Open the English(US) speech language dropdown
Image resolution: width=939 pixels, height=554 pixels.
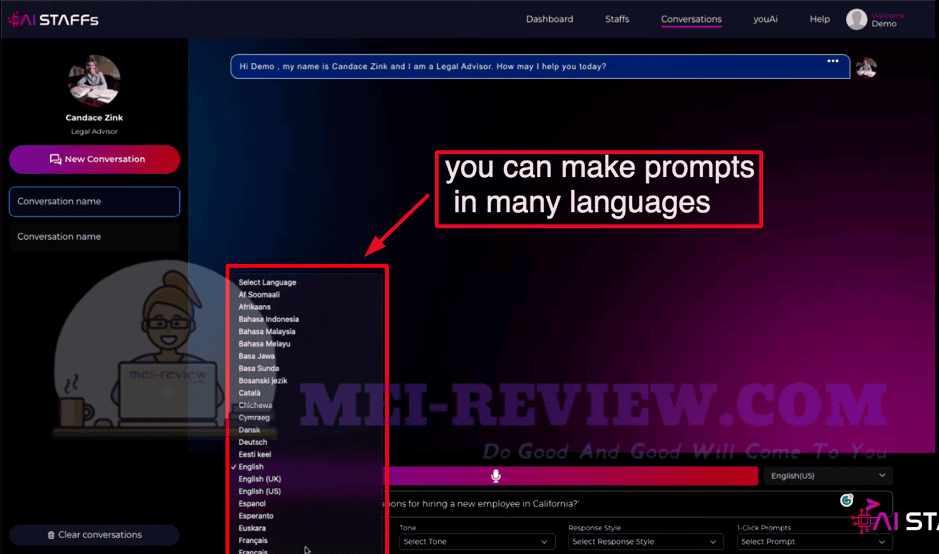tap(828, 476)
